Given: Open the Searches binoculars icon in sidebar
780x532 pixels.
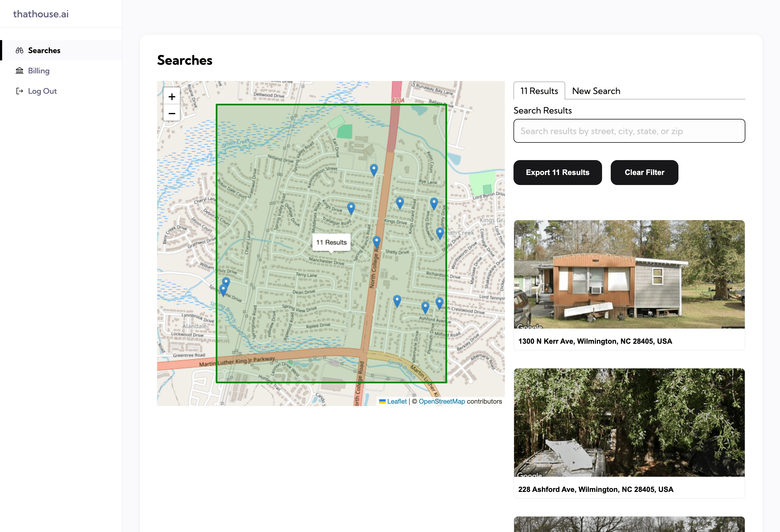Looking at the screenshot, I should click(19, 50).
